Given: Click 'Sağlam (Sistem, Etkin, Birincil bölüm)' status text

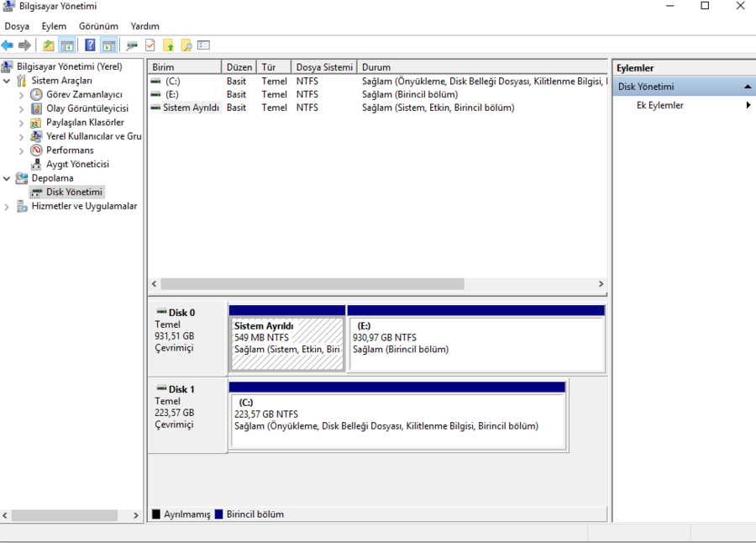Looking at the screenshot, I should (x=438, y=107).
